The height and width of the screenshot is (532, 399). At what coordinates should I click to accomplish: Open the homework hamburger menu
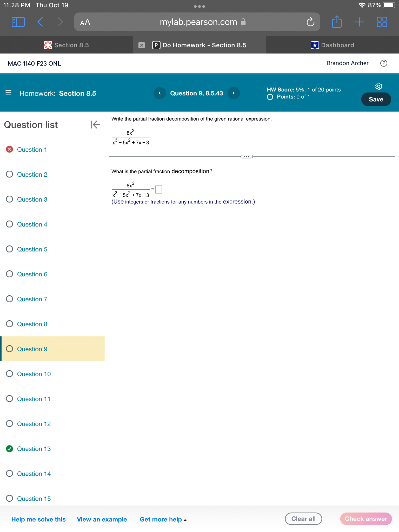click(8, 93)
